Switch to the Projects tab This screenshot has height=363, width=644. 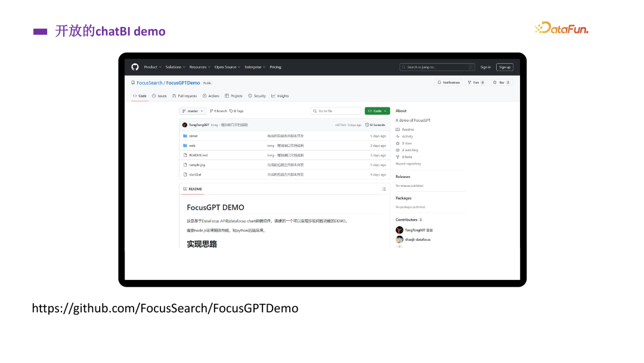coord(234,96)
